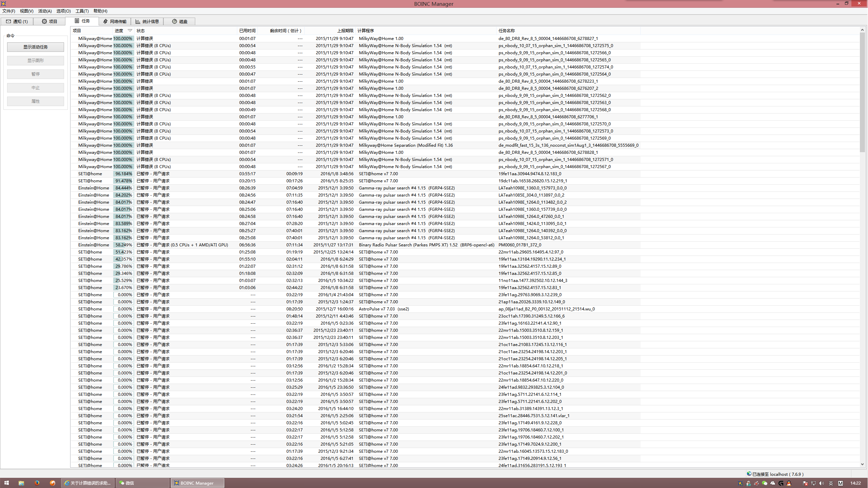Click the scroll down arrow of task list

[x=862, y=464]
